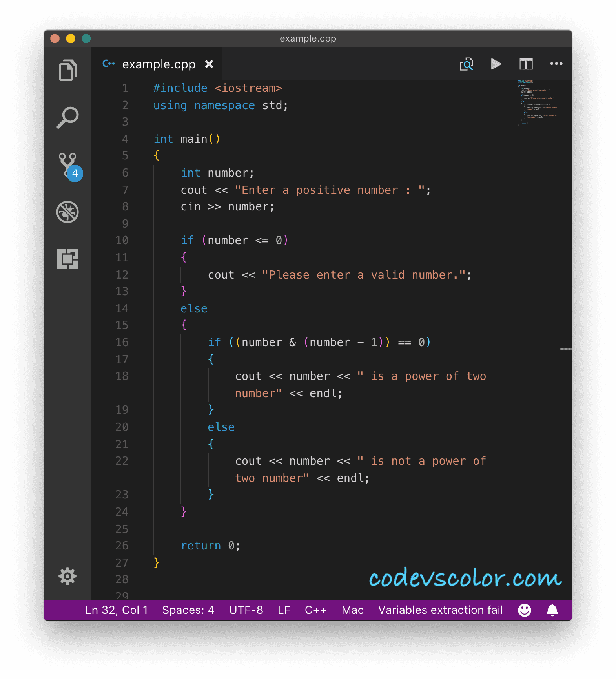The height and width of the screenshot is (679, 616).
Task: Open the Manage gear settings
Action: tap(67, 576)
